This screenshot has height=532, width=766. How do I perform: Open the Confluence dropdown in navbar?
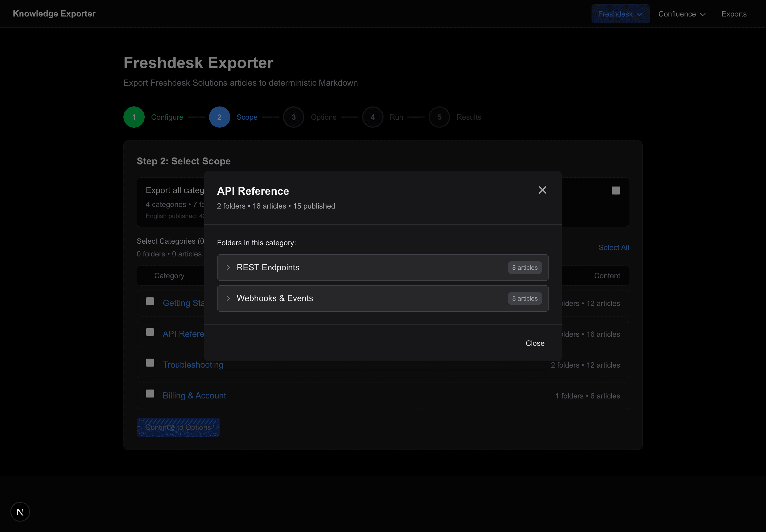[x=682, y=14]
